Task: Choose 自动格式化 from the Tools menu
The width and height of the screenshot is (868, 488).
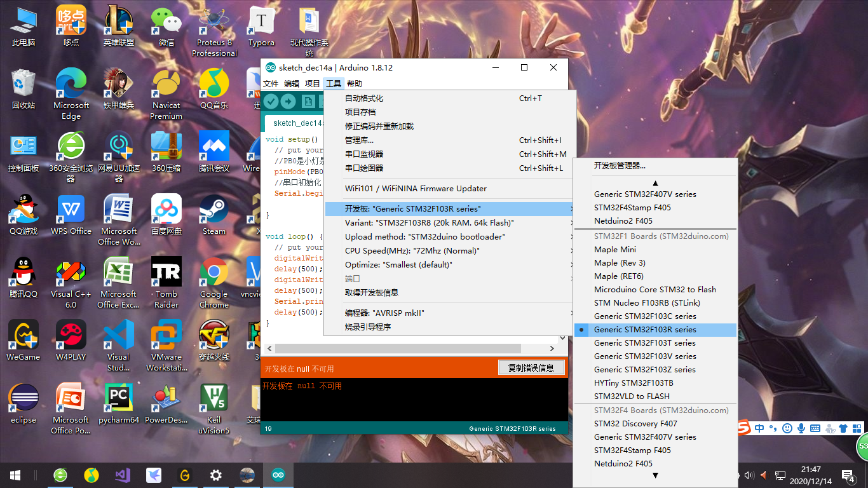Action: [x=450, y=98]
